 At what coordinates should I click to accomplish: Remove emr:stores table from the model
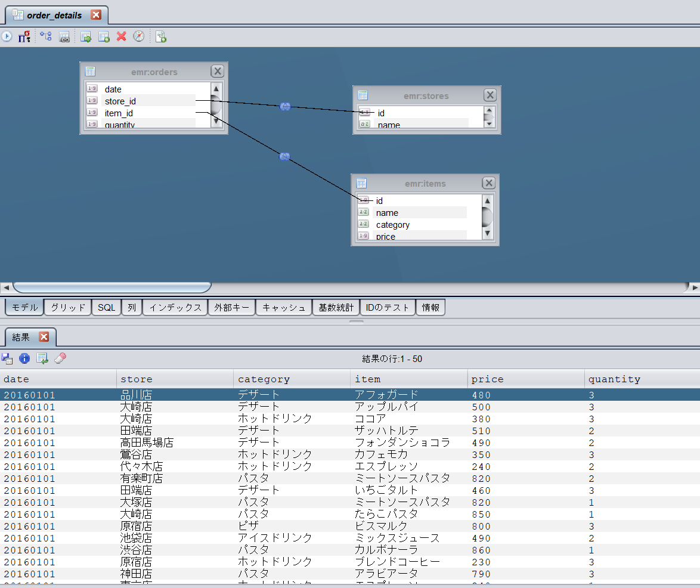click(490, 95)
